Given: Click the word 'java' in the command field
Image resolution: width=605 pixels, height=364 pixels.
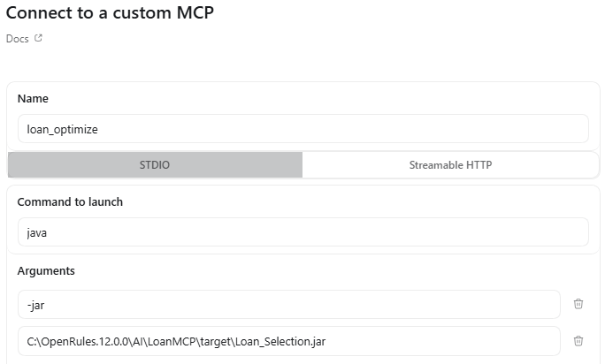Looking at the screenshot, I should (38, 232).
